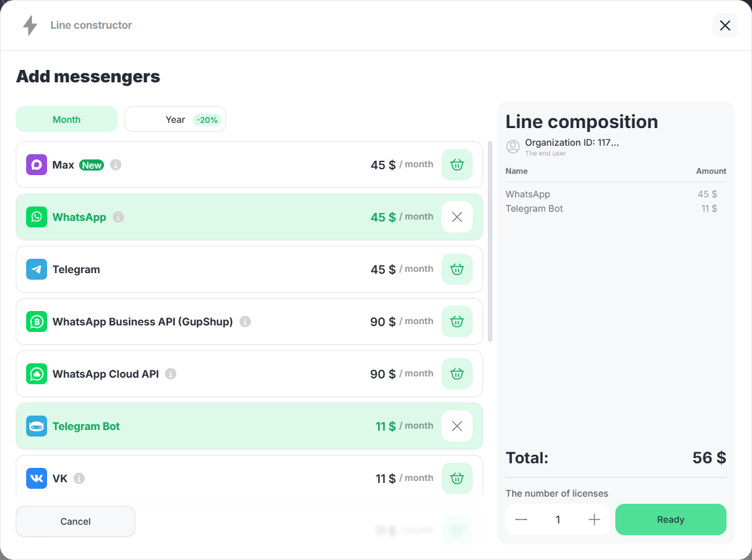Increase the number of licenses
Image resolution: width=752 pixels, height=560 pixels.
coord(594,519)
